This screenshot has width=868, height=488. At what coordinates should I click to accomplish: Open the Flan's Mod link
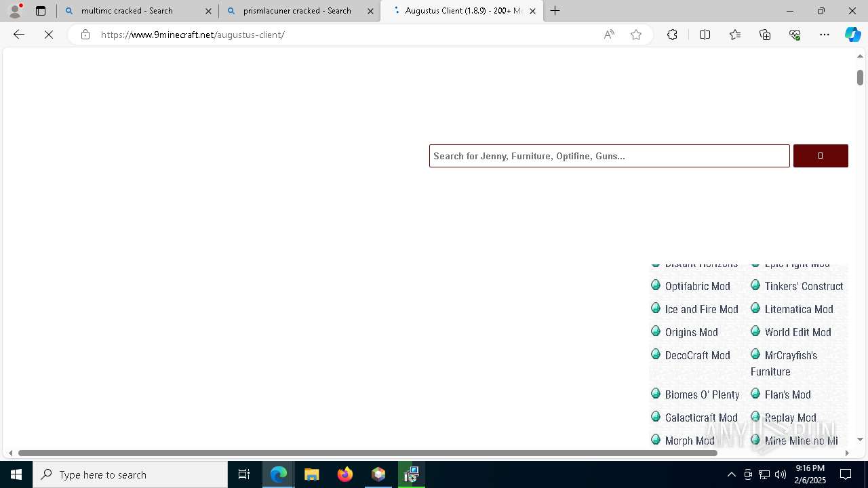[787, 394]
